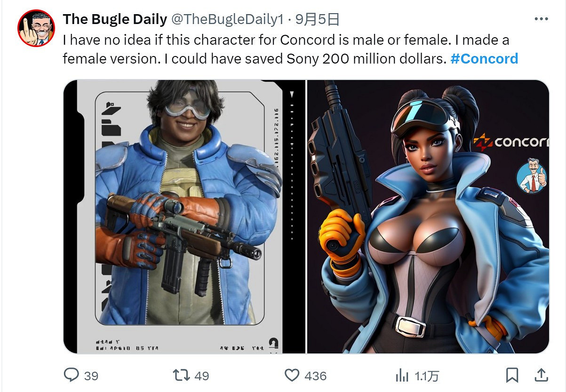Viewport: 566px width, 392px height.
Task: Click the 39 replies count
Action: pyautogui.click(x=91, y=376)
